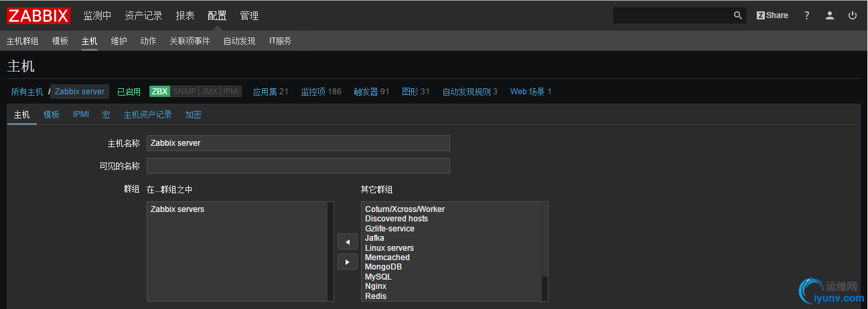
Task: Open the help question mark icon
Action: 807,15
